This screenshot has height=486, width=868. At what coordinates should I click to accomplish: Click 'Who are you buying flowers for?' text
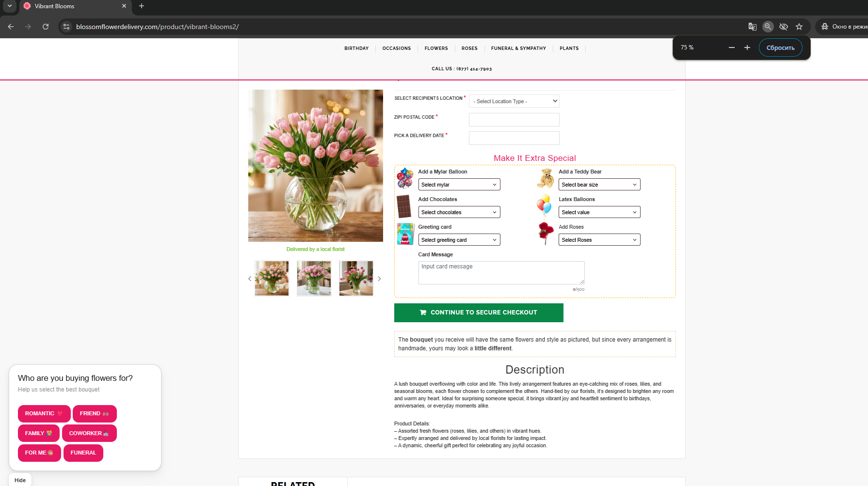[x=75, y=378]
